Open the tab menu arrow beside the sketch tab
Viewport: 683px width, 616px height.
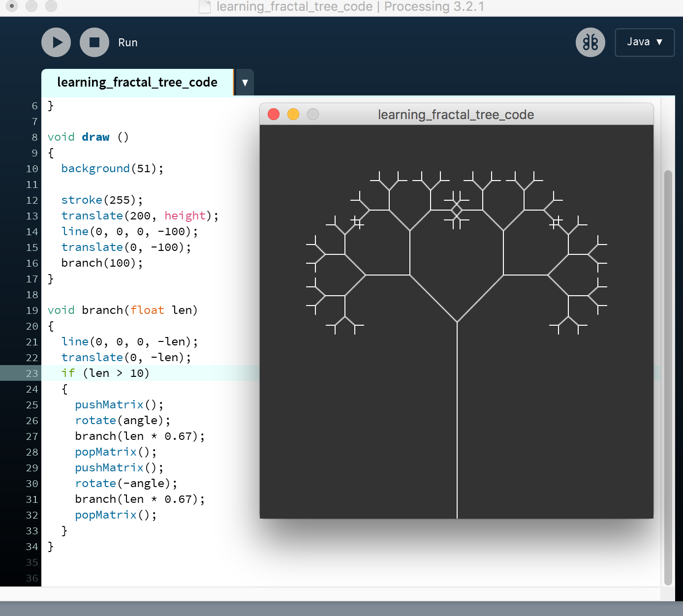click(x=245, y=83)
